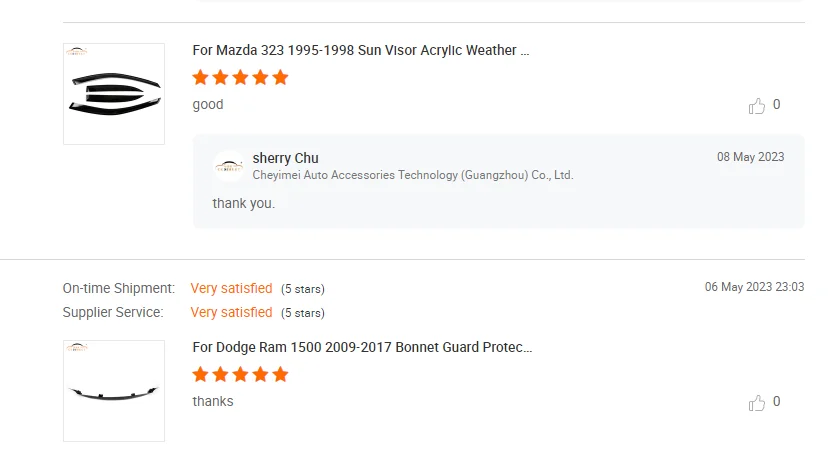
Task: Click the 06 May 2023 23:03 timestamp
Action: click(754, 287)
